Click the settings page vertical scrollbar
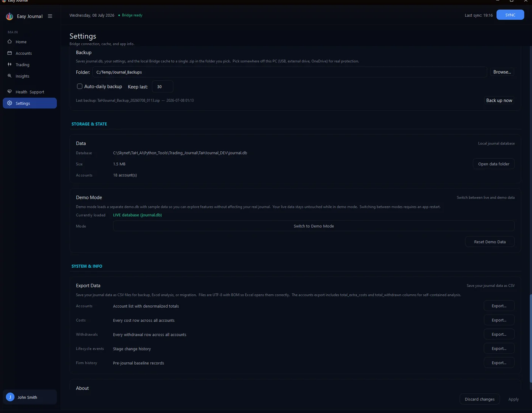The height and width of the screenshot is (413, 532). tap(530, 338)
